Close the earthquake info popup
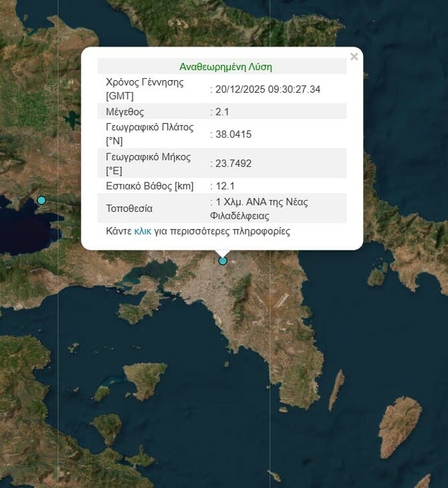 354,57
